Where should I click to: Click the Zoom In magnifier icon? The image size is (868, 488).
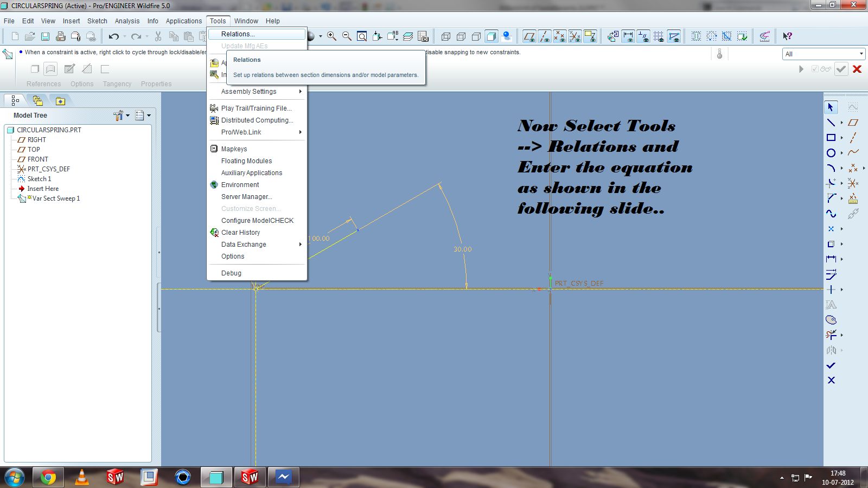(x=331, y=36)
